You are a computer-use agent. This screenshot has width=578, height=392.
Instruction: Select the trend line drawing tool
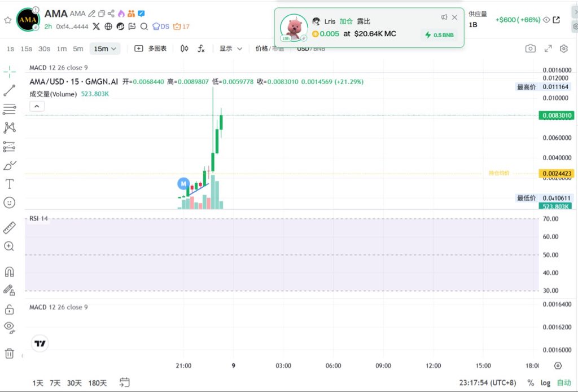[x=10, y=90]
